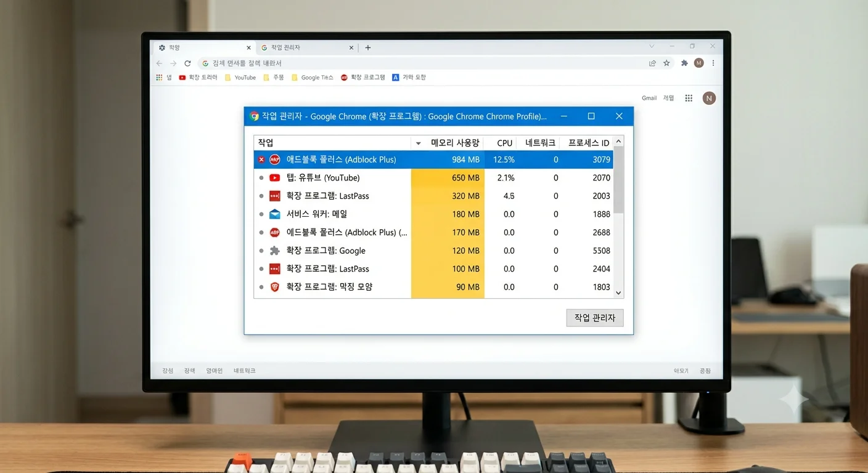Open the apps grid bookmark icon
The image size is (868, 473).
pyautogui.click(x=159, y=78)
